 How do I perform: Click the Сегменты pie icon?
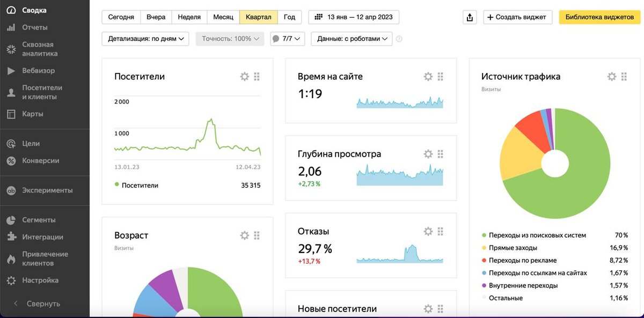[x=11, y=220]
